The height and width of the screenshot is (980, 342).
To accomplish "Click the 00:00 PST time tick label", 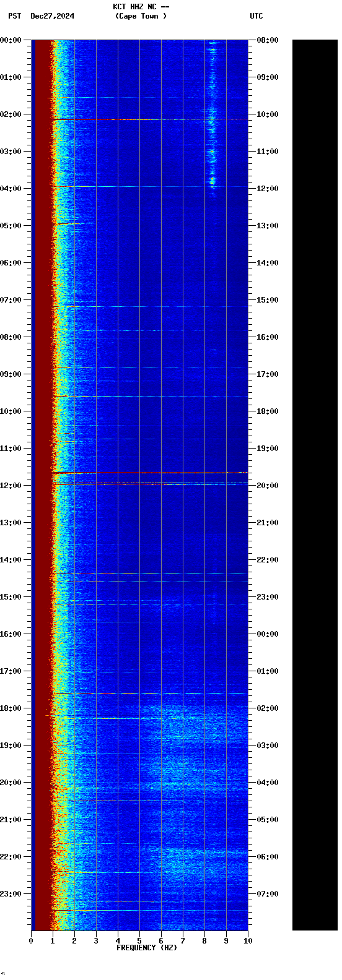I will click(11, 40).
